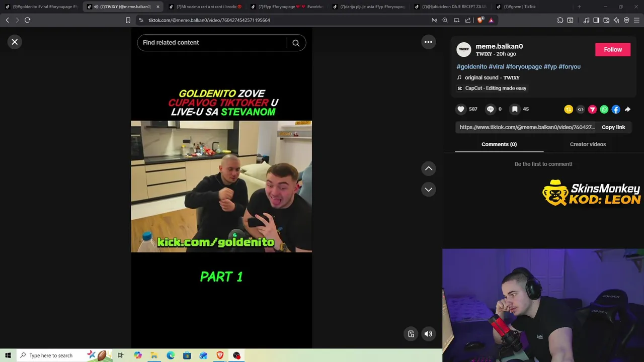
Task: Share to WhatsApp
Action: (604, 109)
